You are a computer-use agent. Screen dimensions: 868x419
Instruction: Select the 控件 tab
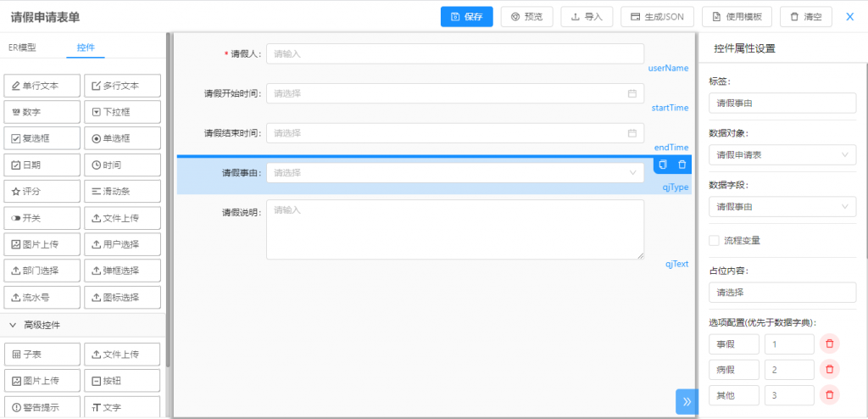(x=86, y=47)
